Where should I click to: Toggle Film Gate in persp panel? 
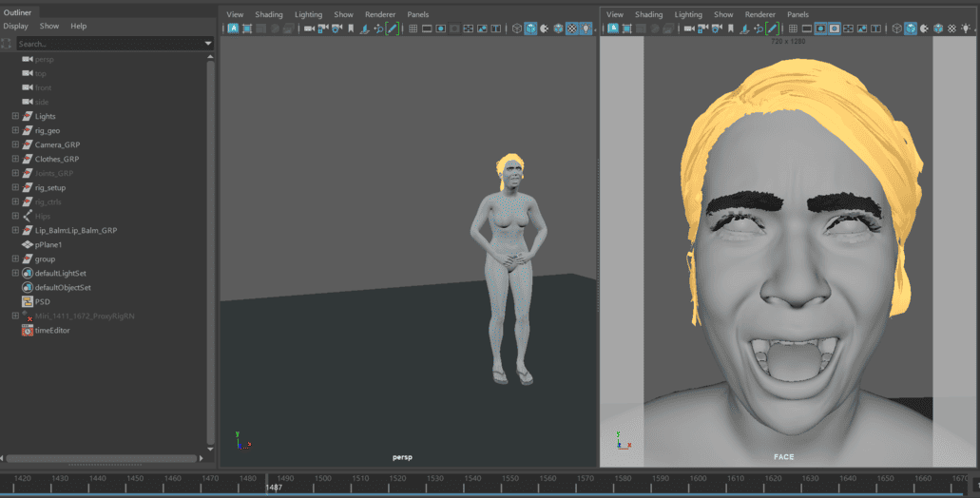[x=427, y=29]
